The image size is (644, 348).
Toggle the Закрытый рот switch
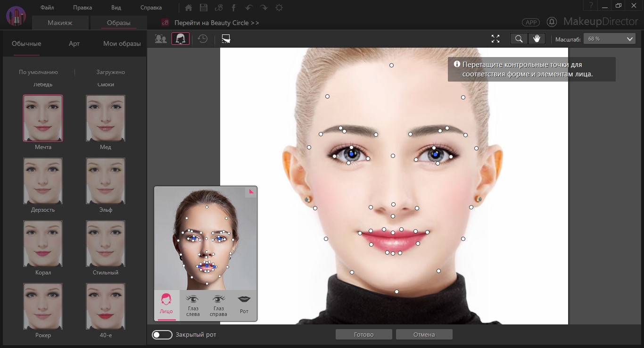[162, 335]
